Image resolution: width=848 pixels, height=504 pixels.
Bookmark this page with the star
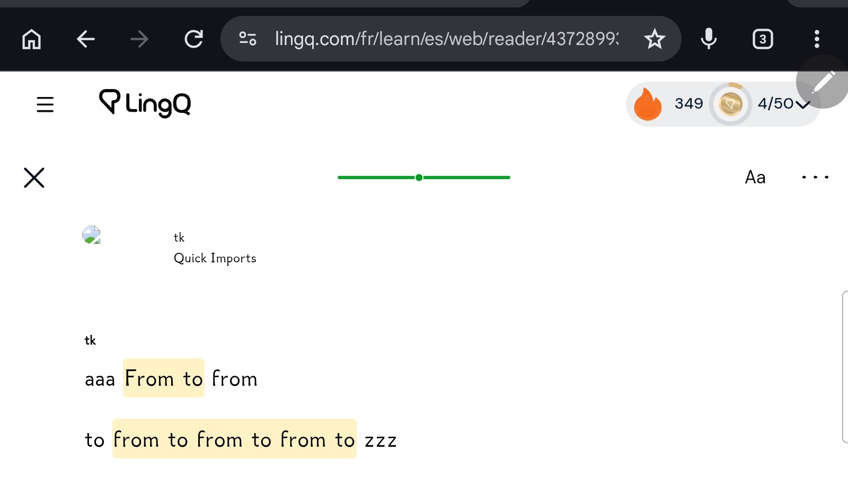click(655, 39)
